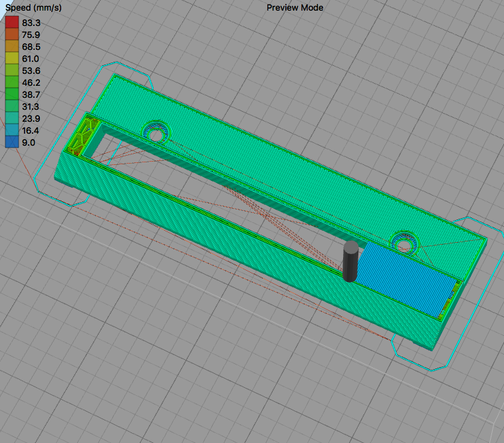The height and width of the screenshot is (443, 504).
Task: Click the 31.3 speed color swatch
Action: click(x=12, y=106)
